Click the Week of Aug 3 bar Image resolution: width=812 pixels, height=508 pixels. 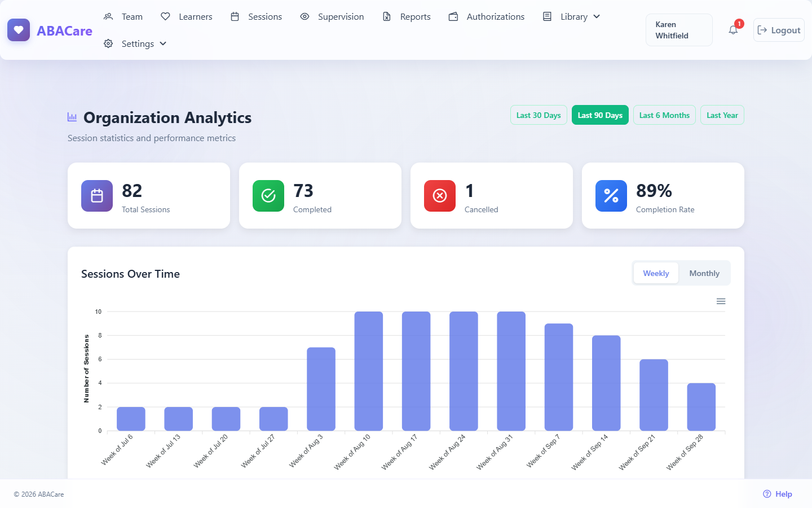pyautogui.click(x=321, y=389)
